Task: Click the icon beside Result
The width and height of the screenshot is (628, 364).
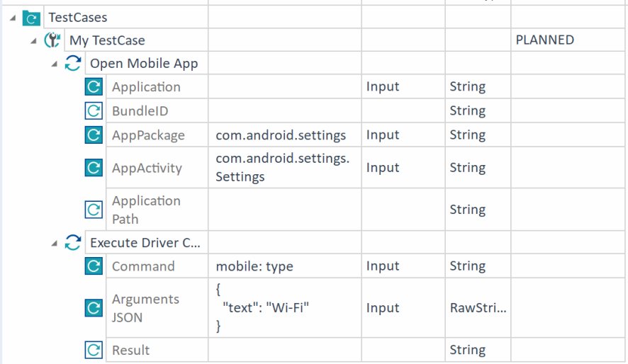Action: 94,350
